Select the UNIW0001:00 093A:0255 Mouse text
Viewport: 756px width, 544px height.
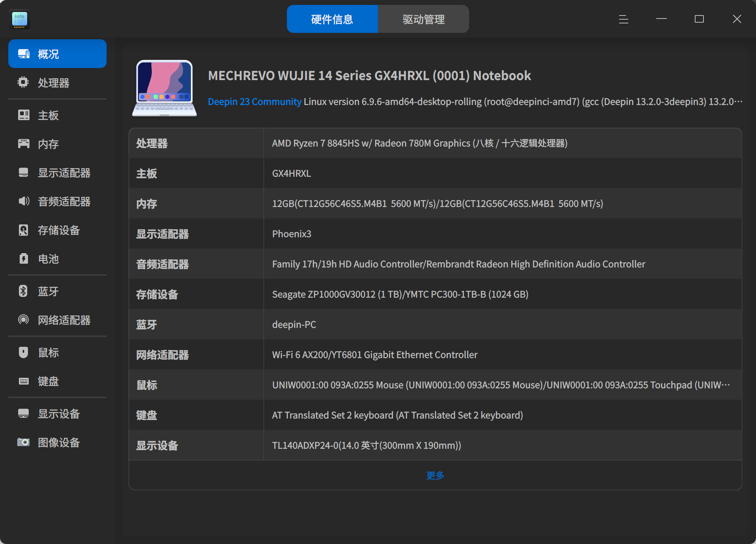[x=501, y=385]
